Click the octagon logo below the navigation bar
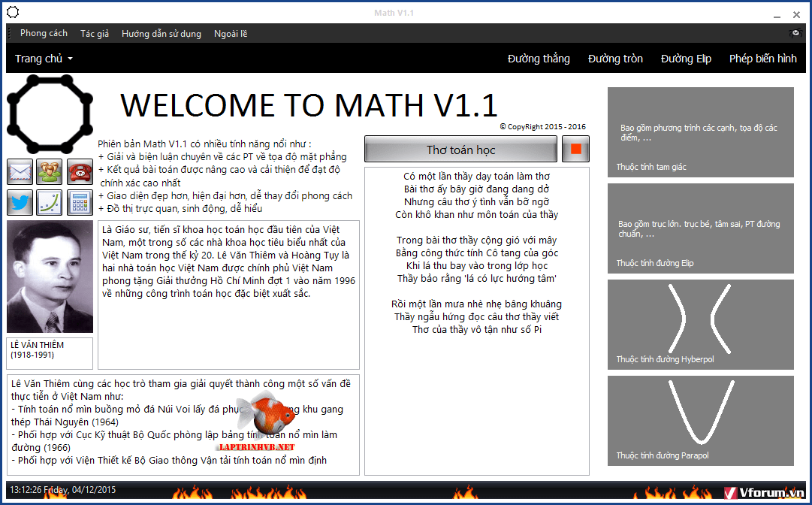Screen dimensions: 812x505 coord(50,114)
